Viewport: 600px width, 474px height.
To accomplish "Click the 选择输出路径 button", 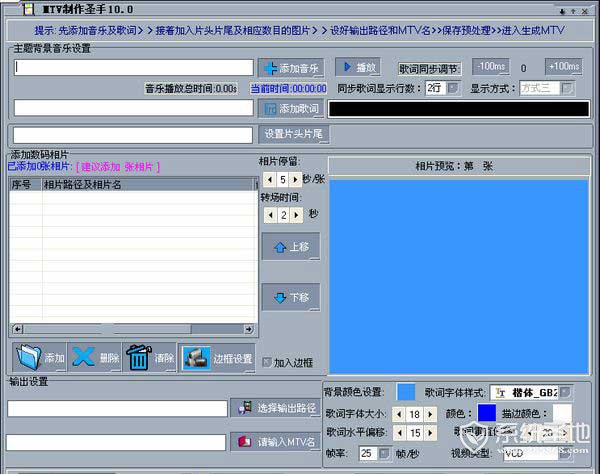I will tap(276, 408).
